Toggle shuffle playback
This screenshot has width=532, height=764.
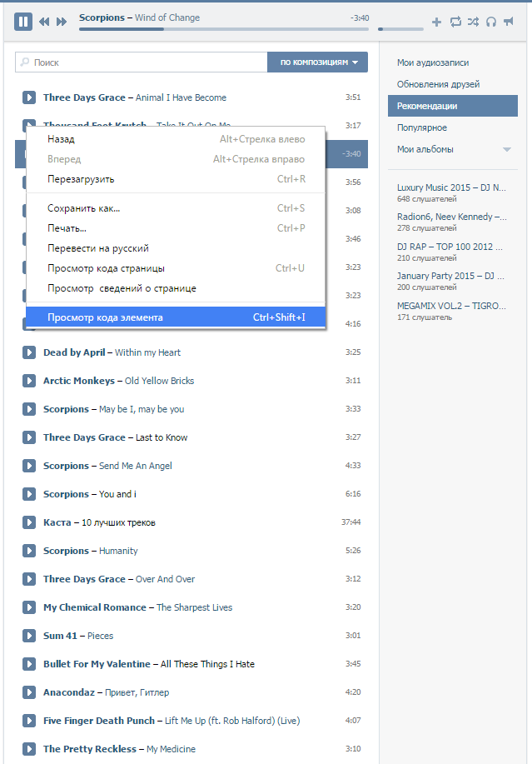473,22
